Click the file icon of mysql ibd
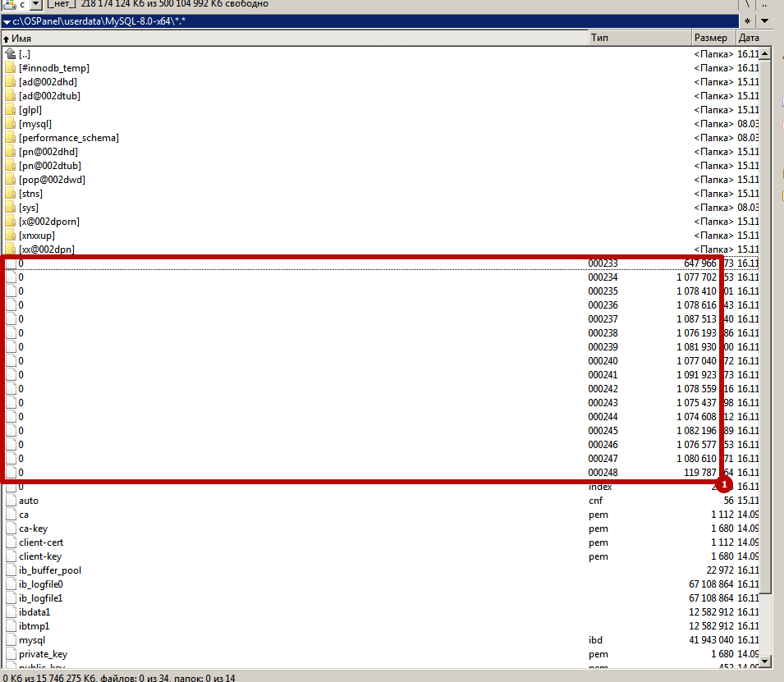784x682 pixels. pos(11,640)
